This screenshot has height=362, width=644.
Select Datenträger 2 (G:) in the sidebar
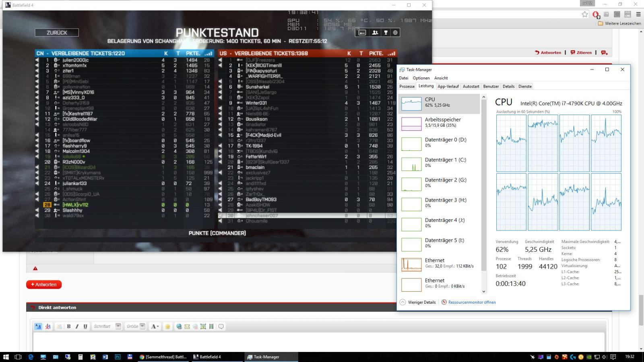(440, 184)
